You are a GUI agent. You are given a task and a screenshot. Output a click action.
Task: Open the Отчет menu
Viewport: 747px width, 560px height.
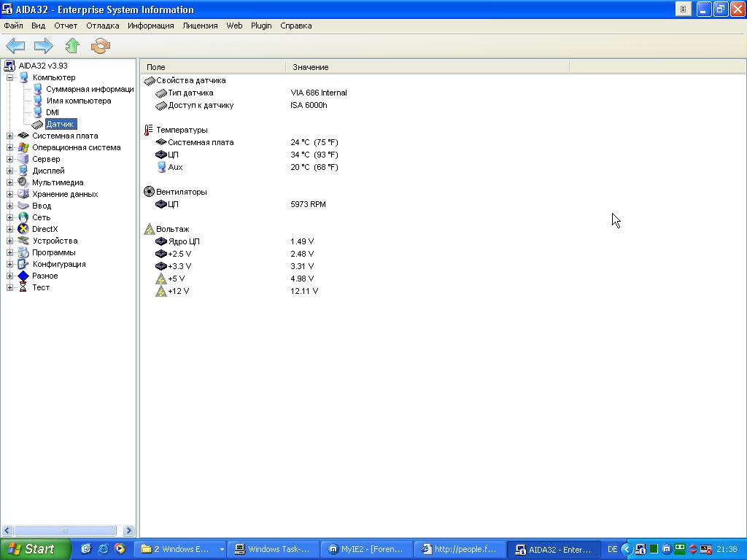click(66, 26)
